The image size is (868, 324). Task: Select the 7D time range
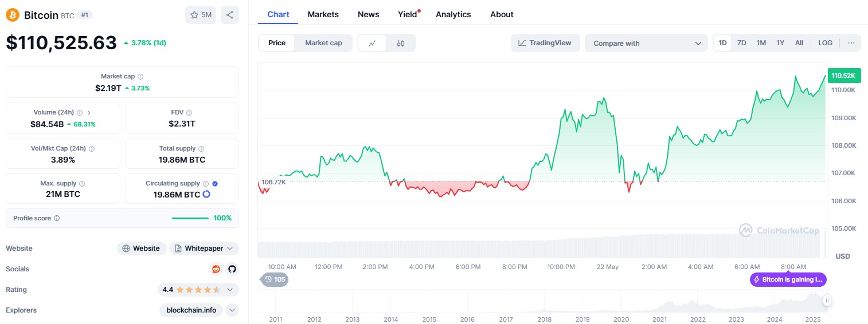click(x=741, y=43)
